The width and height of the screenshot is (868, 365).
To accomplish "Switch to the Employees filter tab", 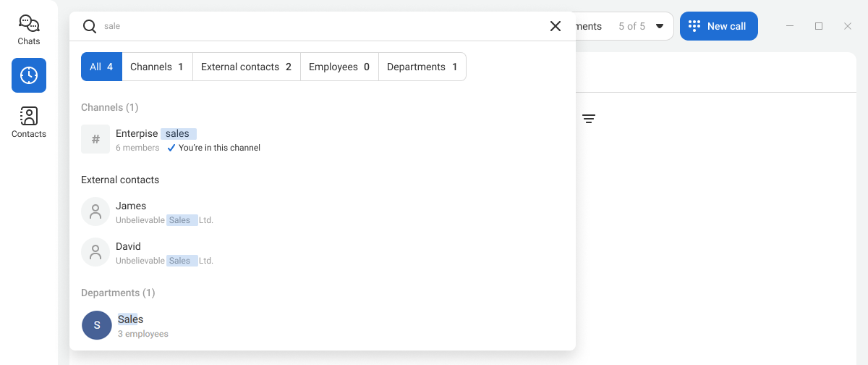I will click(339, 67).
